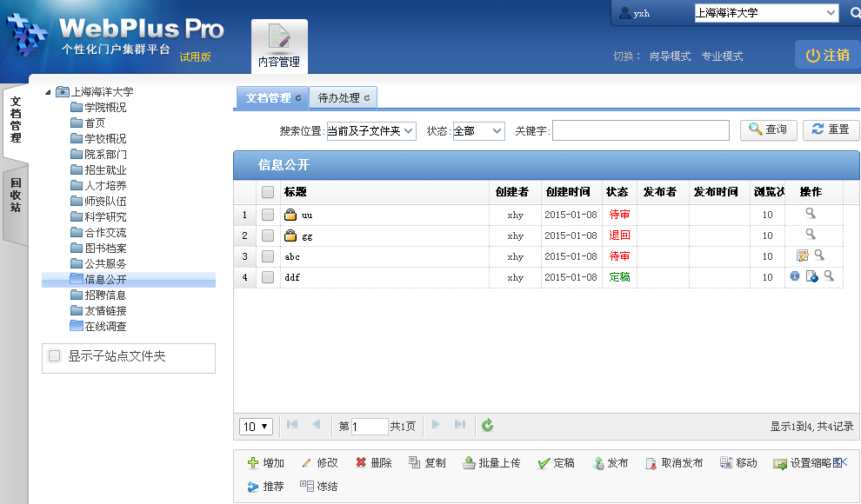Click the edit icon in the abc row
This screenshot has width=861, height=504.
click(x=803, y=255)
